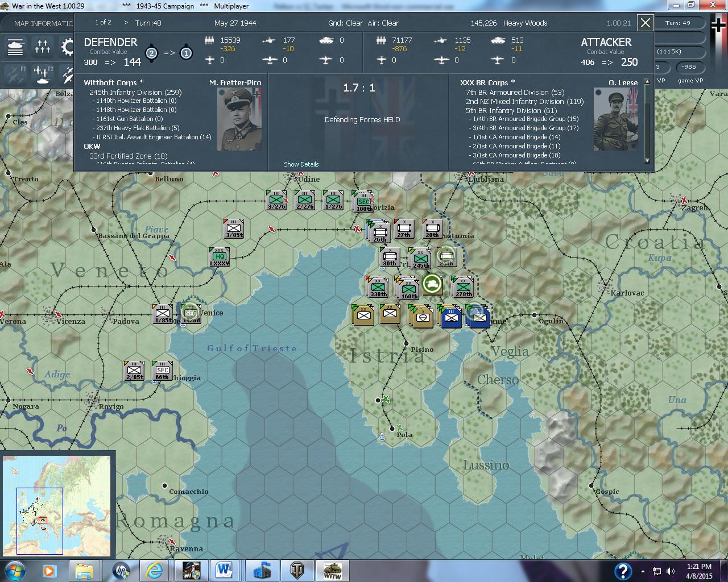Select the 2/276 regiment counter

coord(305,201)
